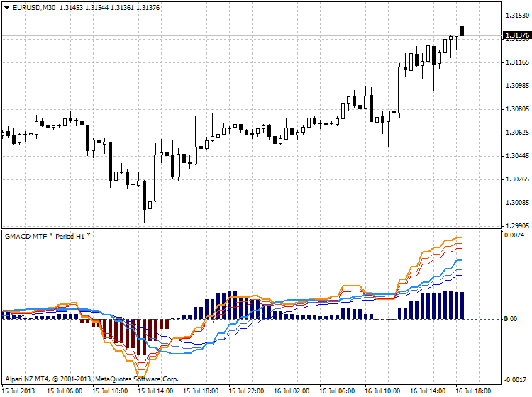Click the 15 Jul 2013 date label
Screen dimensions: 532x397
pyautogui.click(x=19, y=391)
